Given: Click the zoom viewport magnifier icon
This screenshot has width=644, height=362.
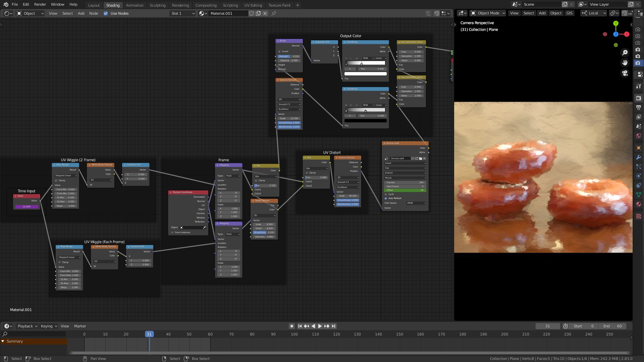Looking at the screenshot, I should click(625, 53).
